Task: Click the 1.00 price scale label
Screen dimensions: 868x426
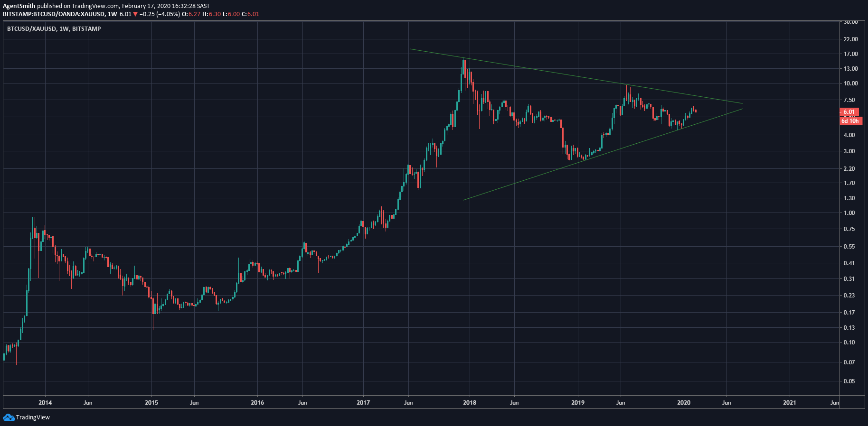Action: (x=849, y=213)
